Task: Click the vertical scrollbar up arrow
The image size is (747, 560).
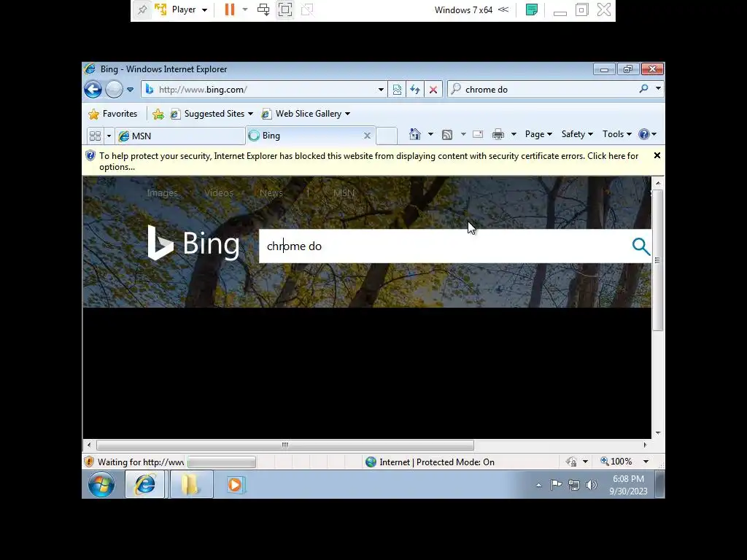Action: click(x=658, y=183)
